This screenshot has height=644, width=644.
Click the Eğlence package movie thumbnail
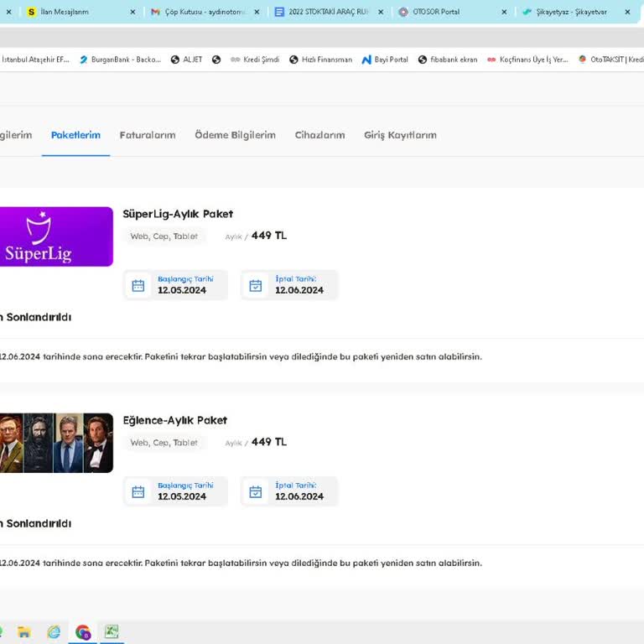56,443
